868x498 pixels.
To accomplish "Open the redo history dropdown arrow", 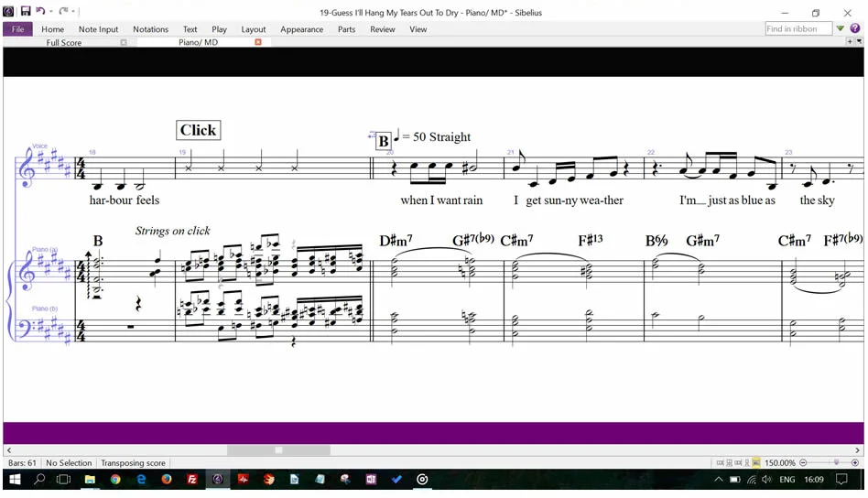I will (x=73, y=11).
